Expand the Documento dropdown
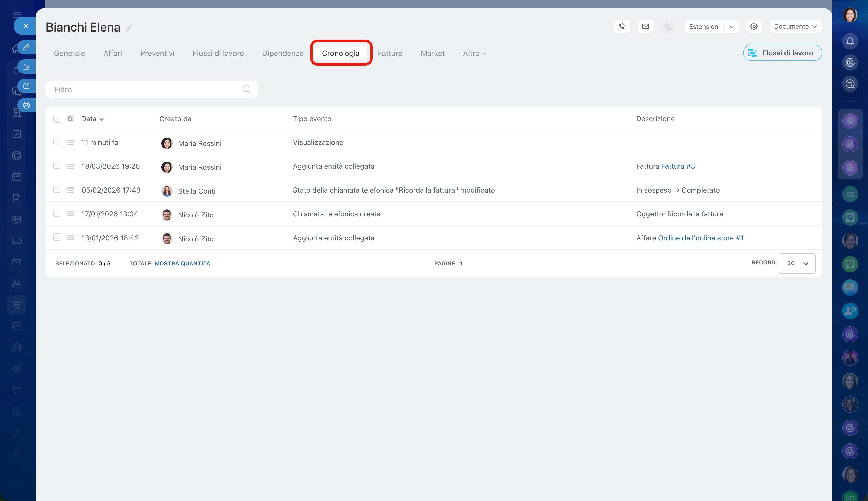The image size is (868, 501). pos(795,26)
